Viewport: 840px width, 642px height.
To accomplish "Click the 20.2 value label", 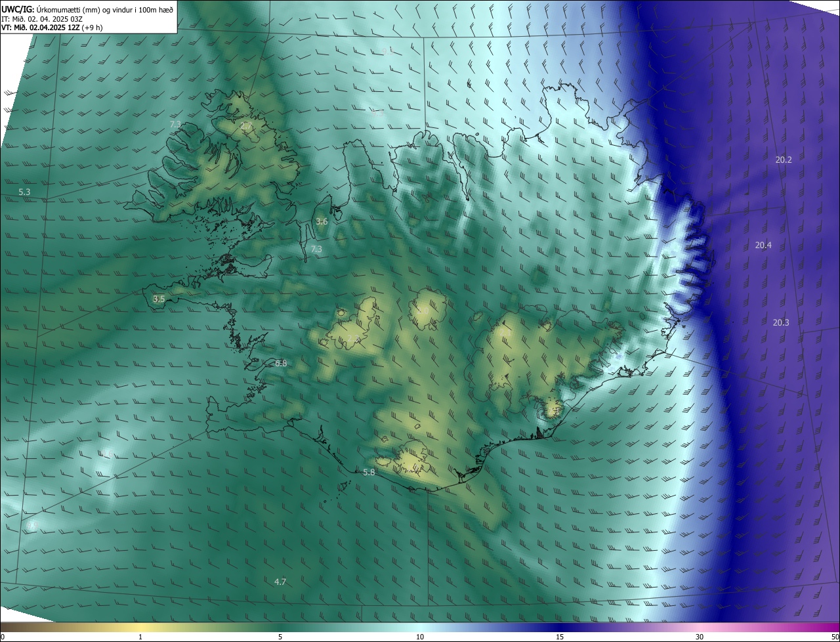I will click(784, 160).
